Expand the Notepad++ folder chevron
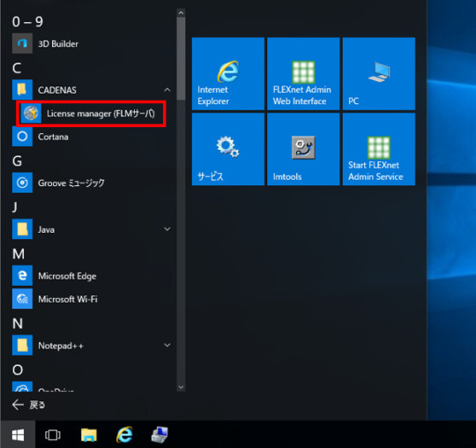Viewport: 476px width, 448px height. click(x=167, y=346)
